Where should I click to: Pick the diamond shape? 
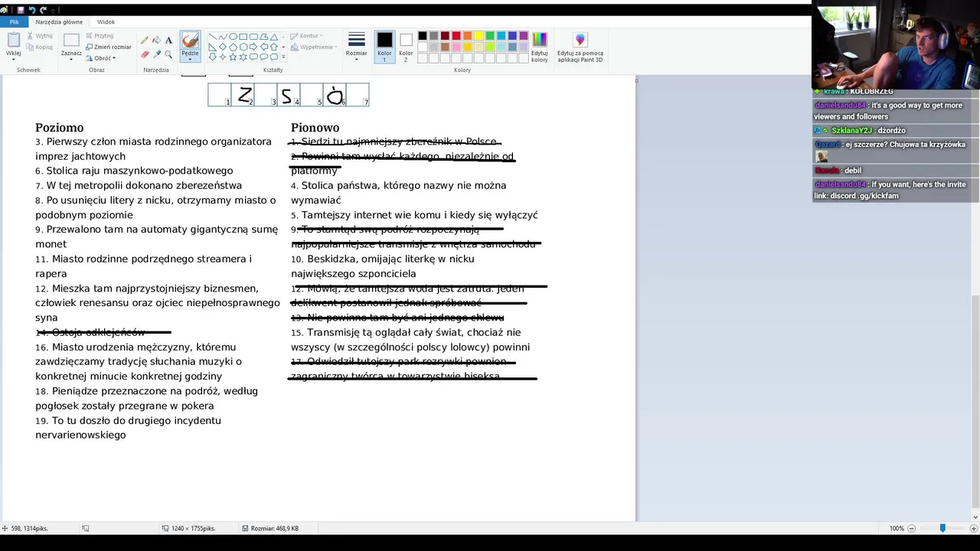click(223, 47)
